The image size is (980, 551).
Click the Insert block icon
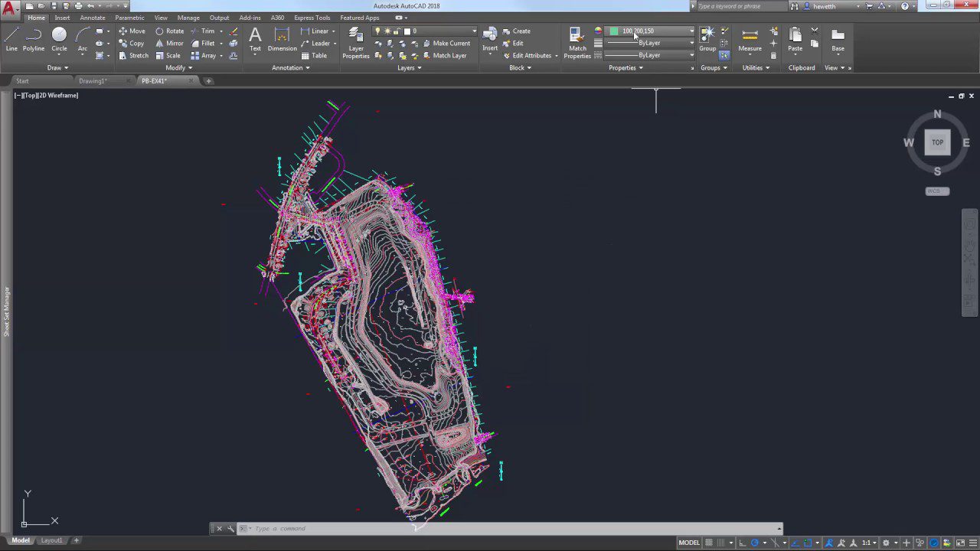[x=490, y=38]
